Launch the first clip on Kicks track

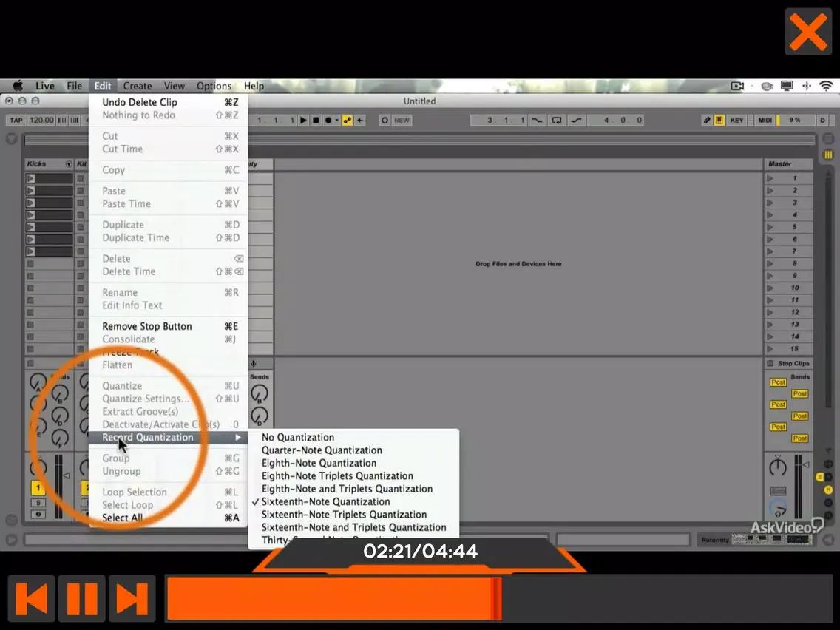pos(30,178)
